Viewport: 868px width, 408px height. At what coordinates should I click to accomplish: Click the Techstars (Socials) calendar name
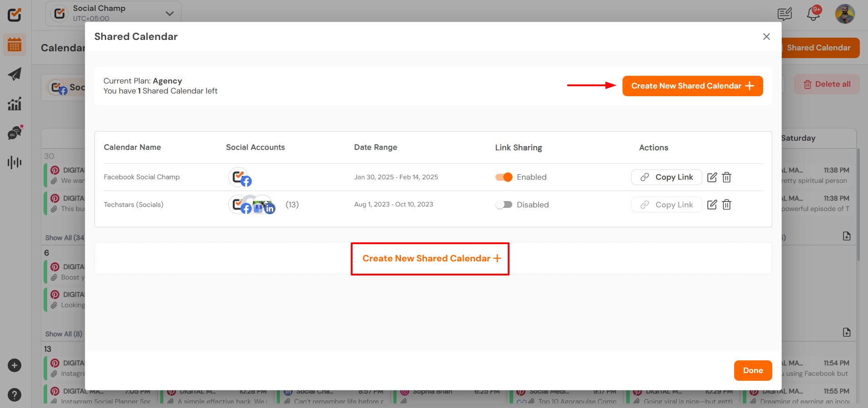click(133, 205)
